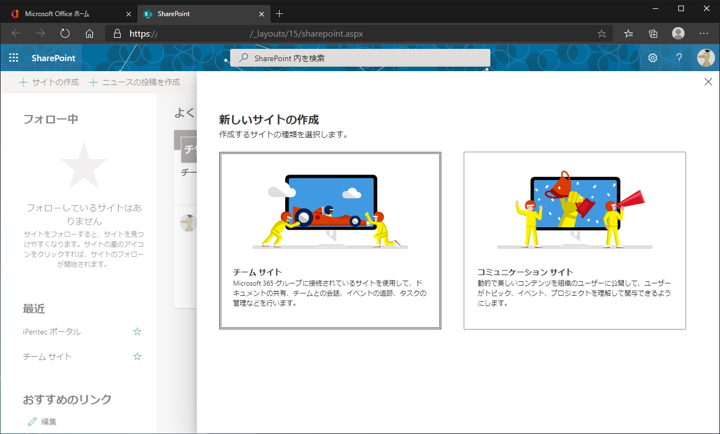Click the 新しいサイトの作成 heading
Screen dimensions: 720x434
coord(269,120)
